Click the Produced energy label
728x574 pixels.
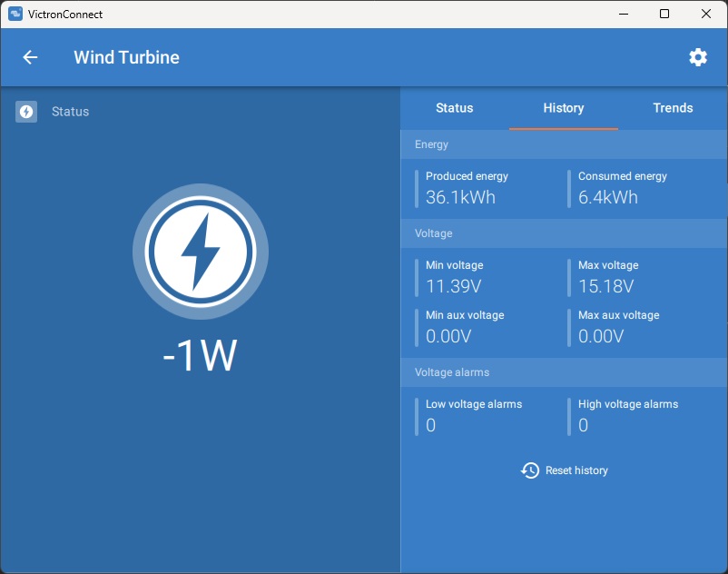coord(467,176)
